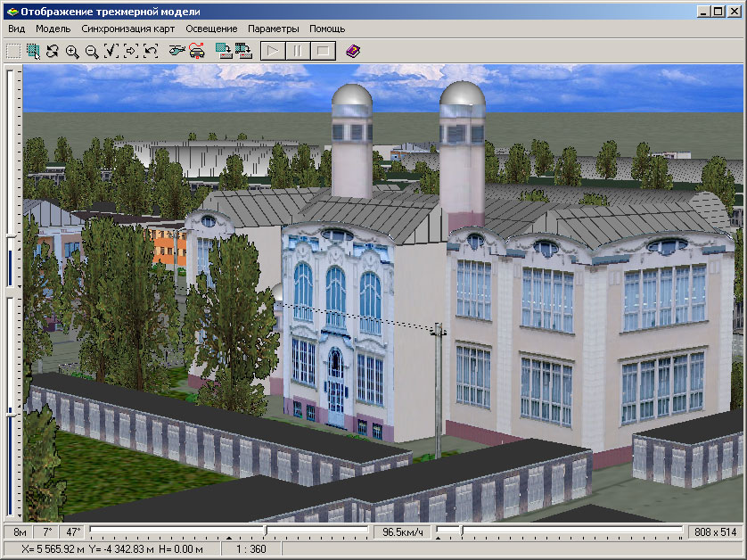This screenshot has width=747, height=560.
Task: Zoom in with the magnifier plus icon
Action: [72, 51]
